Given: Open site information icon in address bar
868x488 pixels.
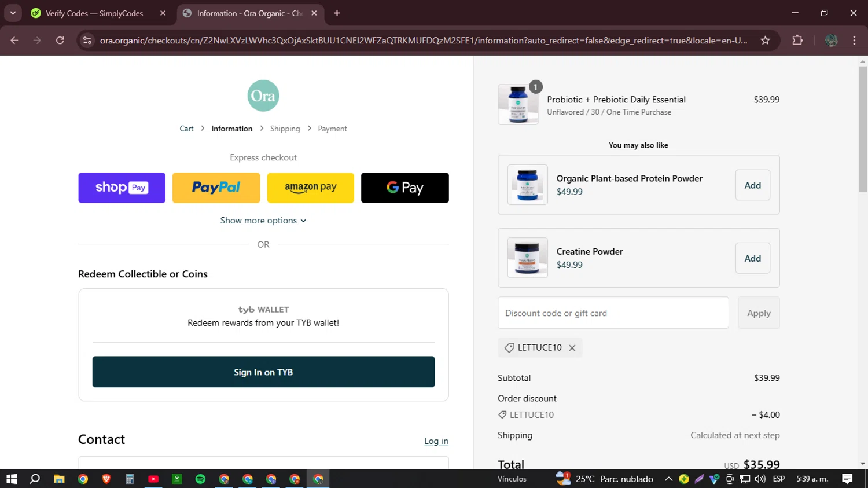Looking at the screenshot, I should pyautogui.click(x=87, y=41).
